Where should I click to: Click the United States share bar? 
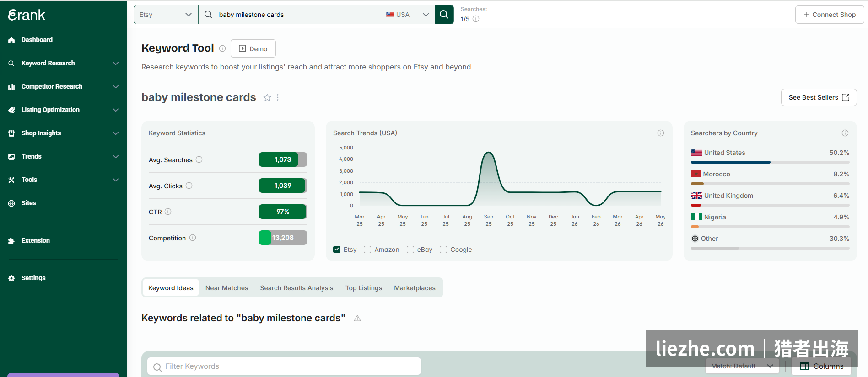pyautogui.click(x=770, y=162)
